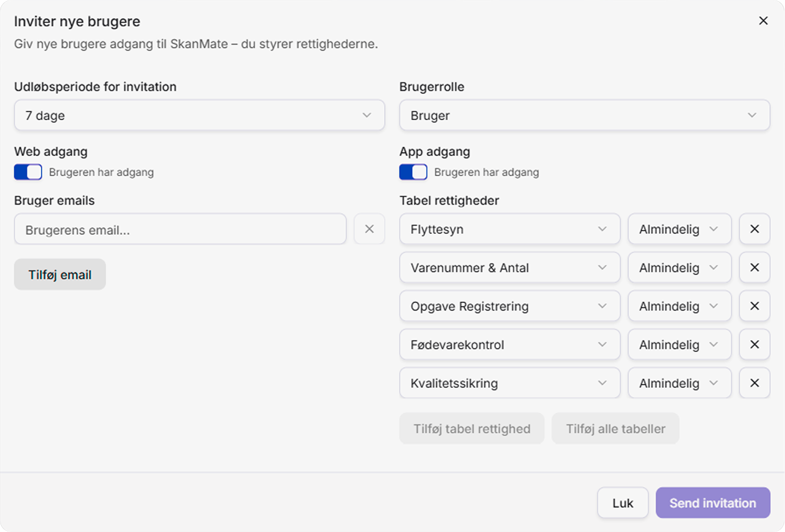
Task: Open the Udløbsperiode for invitation dropdown
Action: (x=199, y=115)
